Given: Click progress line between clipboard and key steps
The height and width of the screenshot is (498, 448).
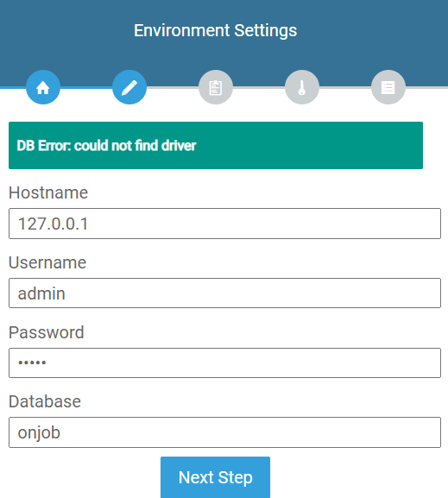Looking at the screenshot, I should click(x=259, y=87).
